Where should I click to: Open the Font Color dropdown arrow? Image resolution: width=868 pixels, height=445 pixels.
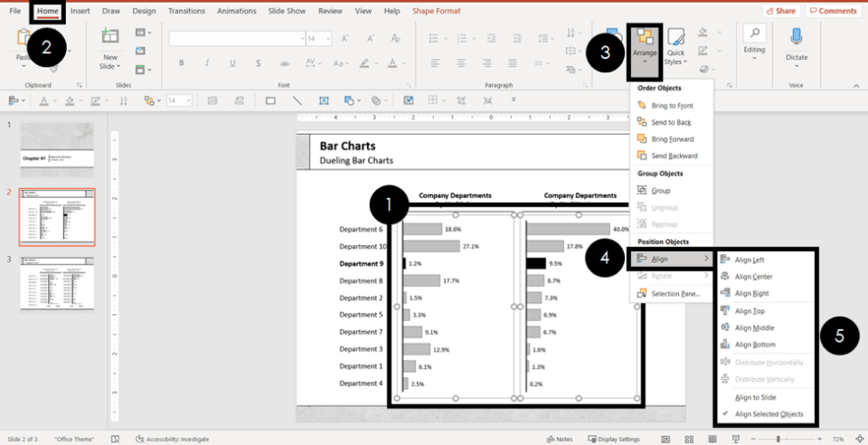point(405,63)
